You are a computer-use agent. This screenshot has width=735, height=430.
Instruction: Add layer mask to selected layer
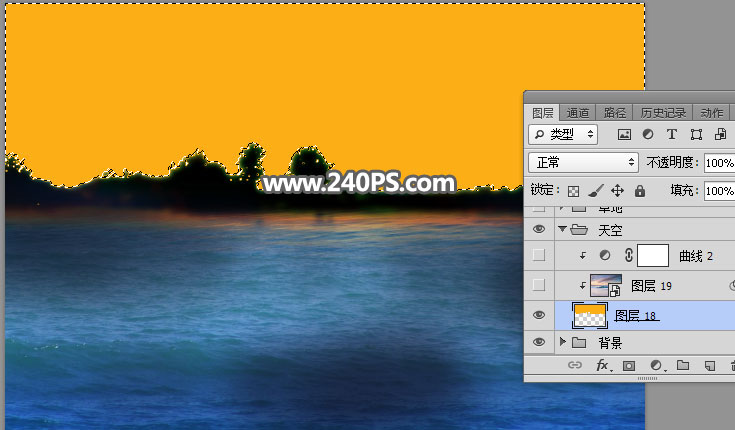(630, 366)
